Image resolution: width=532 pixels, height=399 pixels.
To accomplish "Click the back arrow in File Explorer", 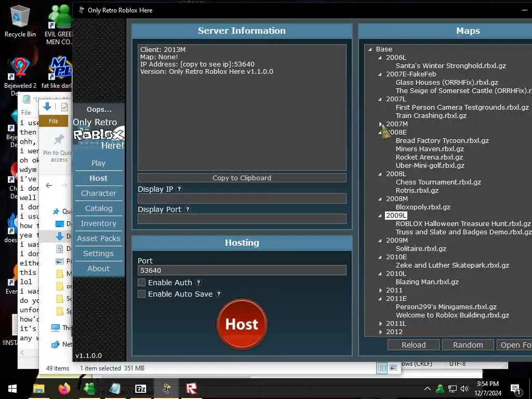I will pyautogui.click(x=49, y=185).
